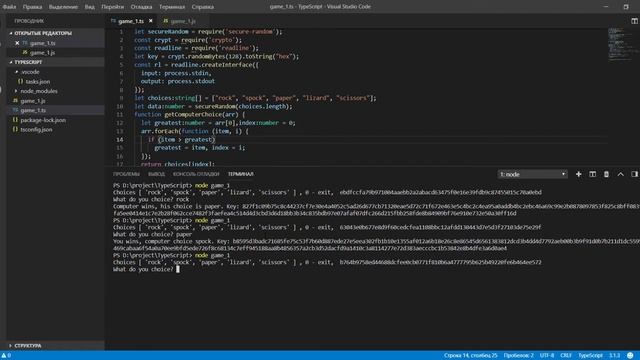
Task: Switch to ВЫВОД panel tab
Action: [x=156, y=174]
